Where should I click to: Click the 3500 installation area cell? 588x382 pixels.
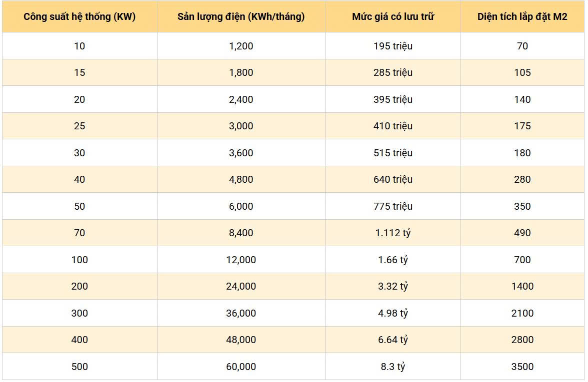click(522, 367)
